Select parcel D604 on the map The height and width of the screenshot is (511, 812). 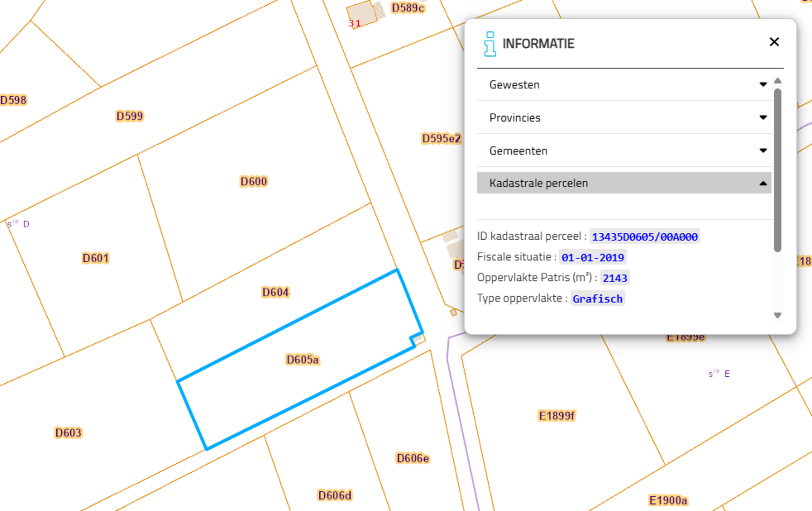point(275,293)
